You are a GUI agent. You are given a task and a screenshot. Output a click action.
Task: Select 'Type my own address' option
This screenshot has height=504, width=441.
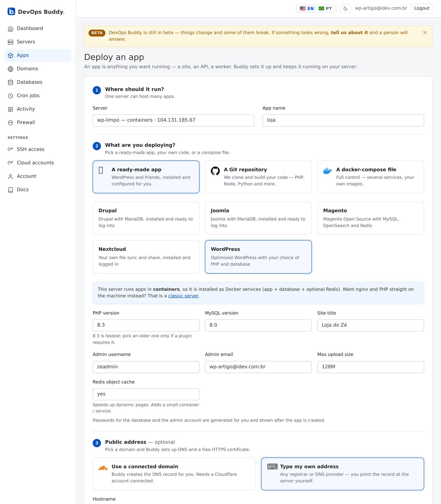tap(342, 474)
